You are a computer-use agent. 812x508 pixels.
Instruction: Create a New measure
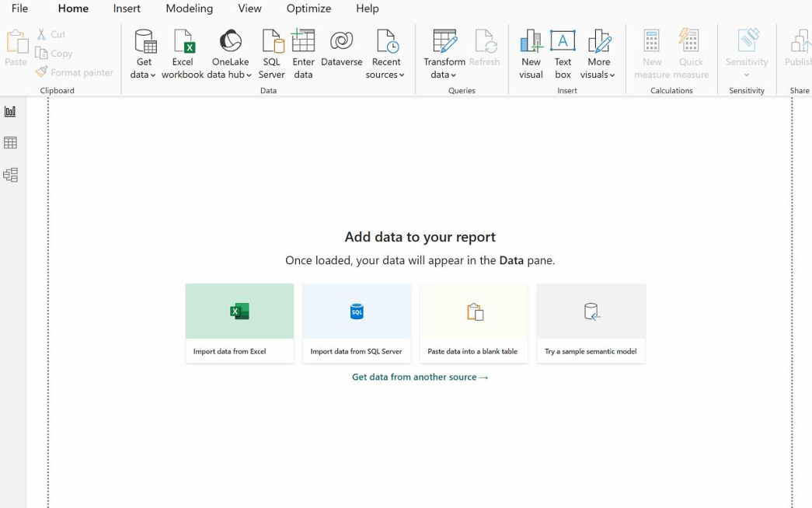[x=652, y=54]
